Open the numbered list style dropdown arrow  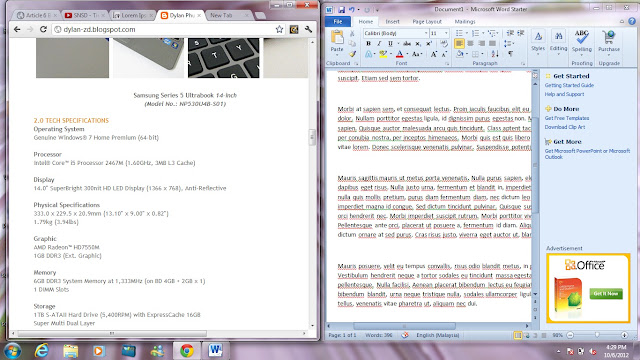[483, 33]
